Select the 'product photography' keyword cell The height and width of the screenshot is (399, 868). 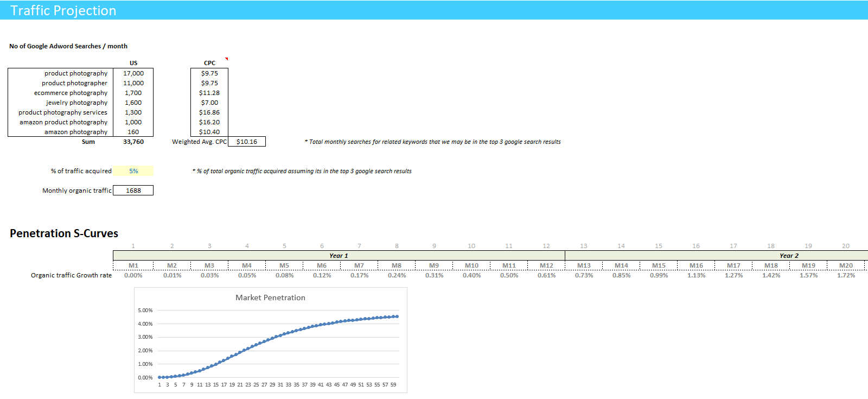(76, 73)
